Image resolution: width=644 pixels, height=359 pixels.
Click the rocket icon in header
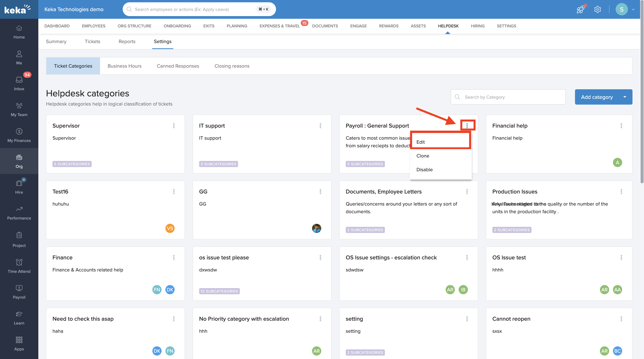point(581,9)
